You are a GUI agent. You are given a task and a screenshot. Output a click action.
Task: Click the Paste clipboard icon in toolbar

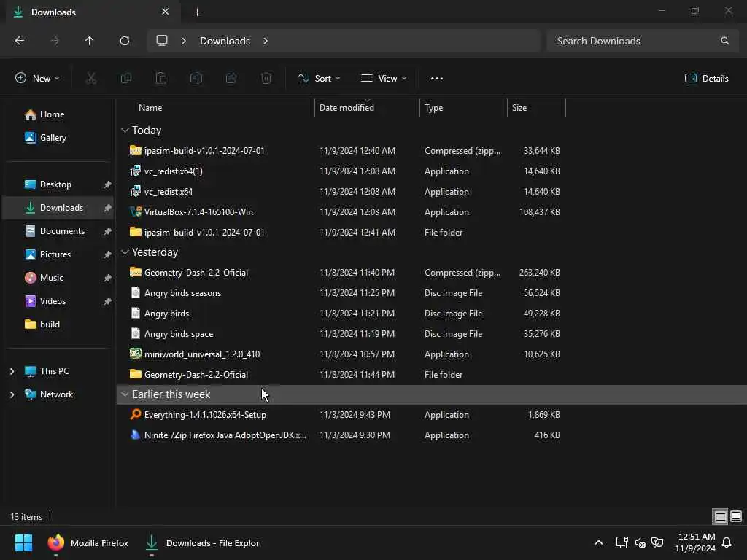(161, 78)
